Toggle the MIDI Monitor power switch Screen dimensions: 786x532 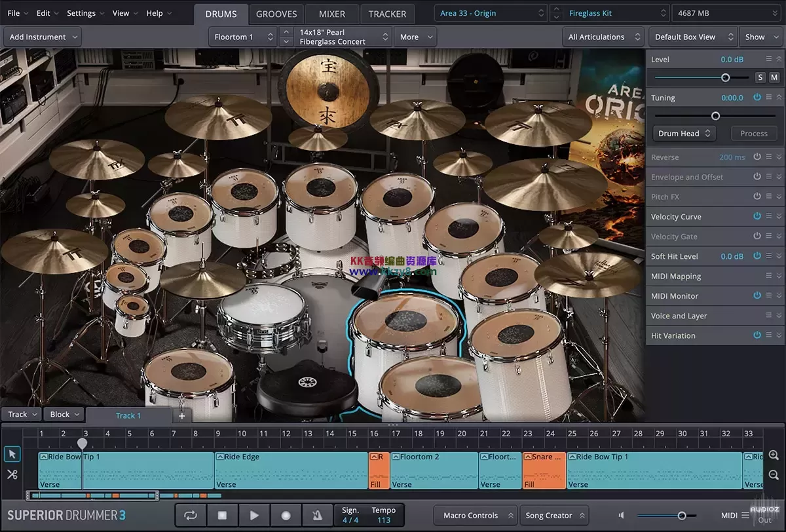(757, 295)
